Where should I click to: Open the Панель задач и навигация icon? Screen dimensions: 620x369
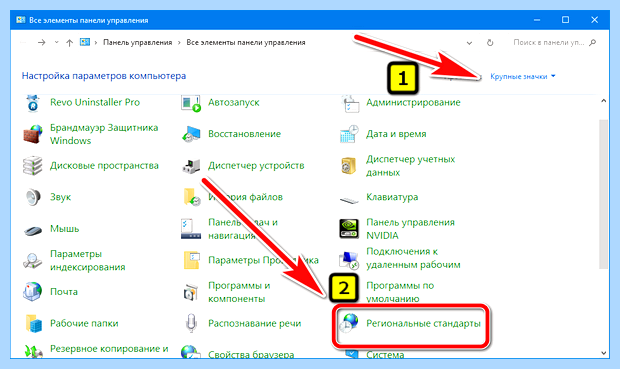(x=191, y=229)
